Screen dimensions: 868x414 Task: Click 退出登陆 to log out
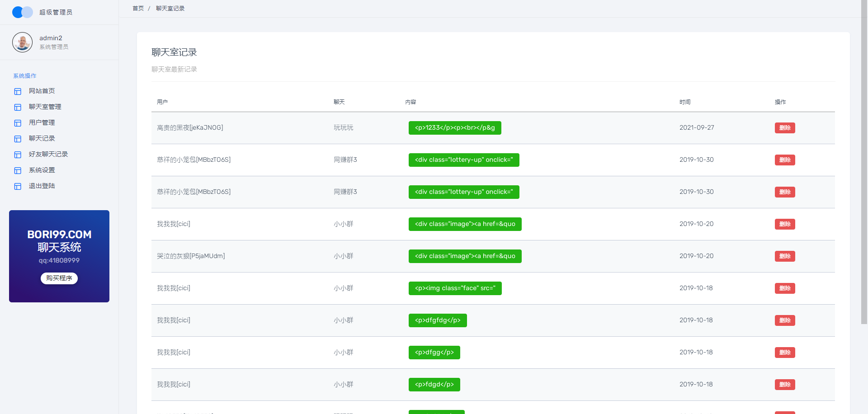[42, 186]
